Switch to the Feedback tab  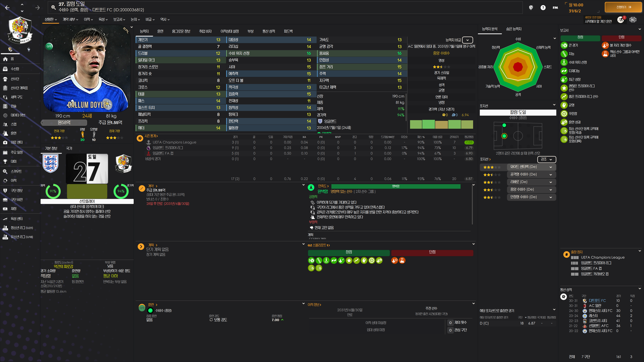coord(288,31)
